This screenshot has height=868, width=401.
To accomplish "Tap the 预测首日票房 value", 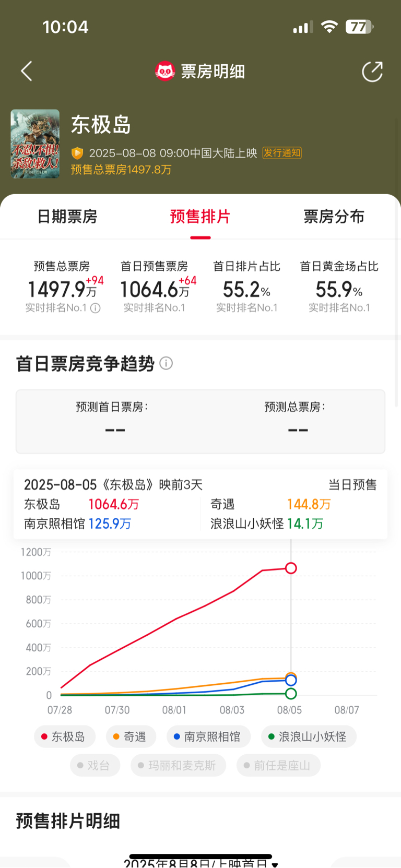I will [x=115, y=431].
